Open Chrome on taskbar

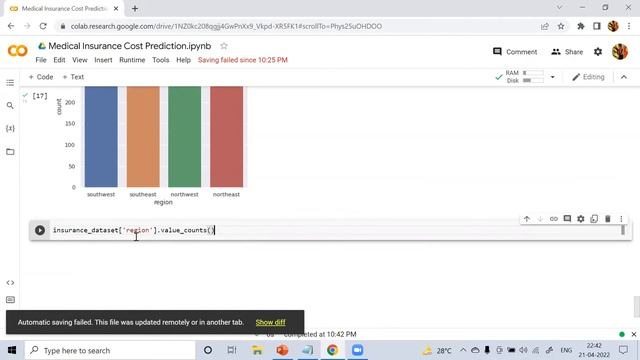point(332,350)
